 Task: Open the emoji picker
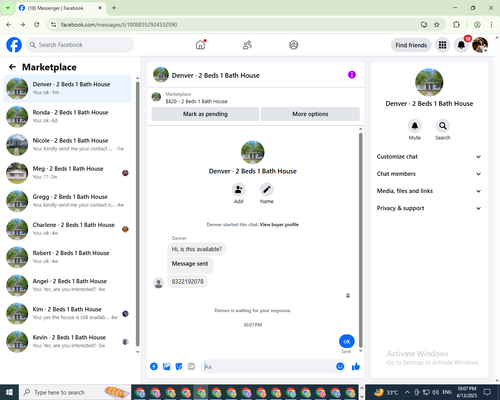(340, 367)
